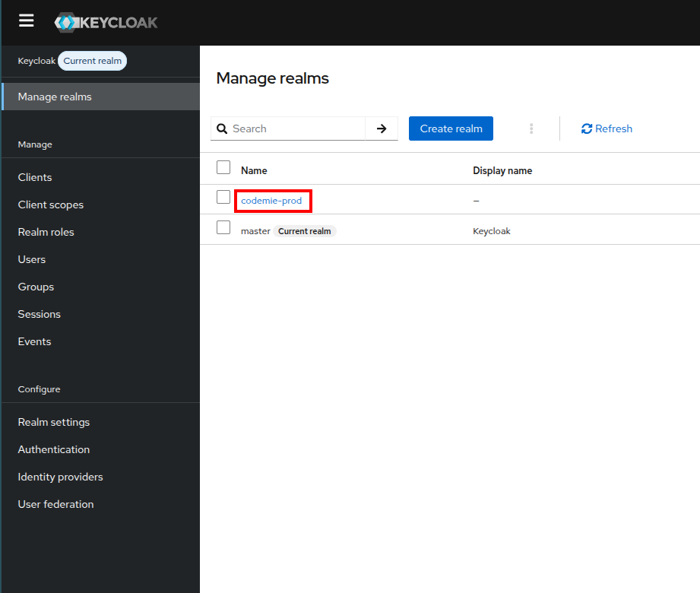Select the master realm name text
This screenshot has width=700, height=593.
pyautogui.click(x=255, y=231)
